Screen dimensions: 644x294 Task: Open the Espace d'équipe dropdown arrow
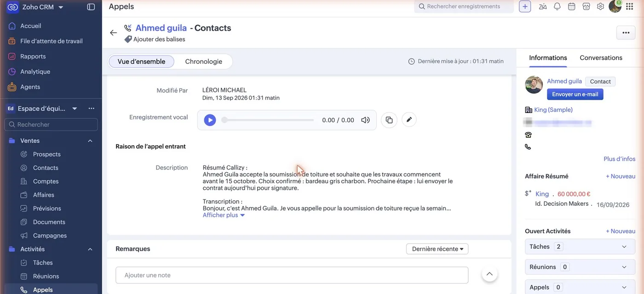[x=75, y=108]
